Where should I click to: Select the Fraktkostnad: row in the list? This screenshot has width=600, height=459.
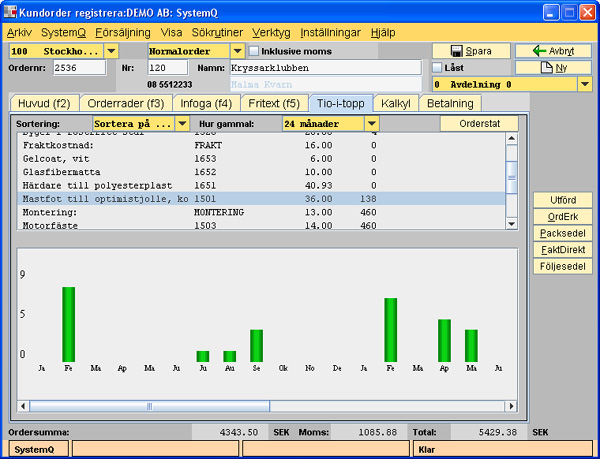coord(261,145)
